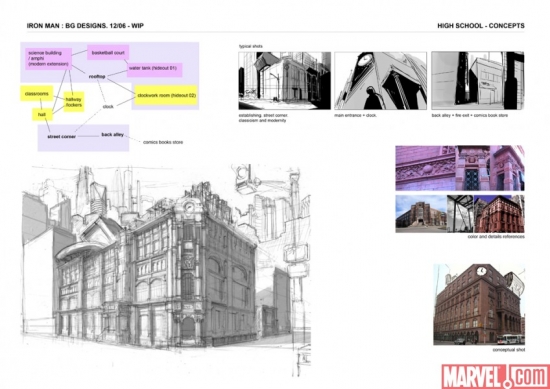Click the 'clock' label in the diagram

[108, 107]
